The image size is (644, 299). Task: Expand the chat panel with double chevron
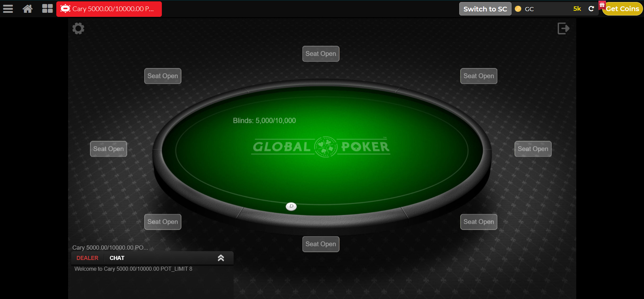[x=221, y=258]
